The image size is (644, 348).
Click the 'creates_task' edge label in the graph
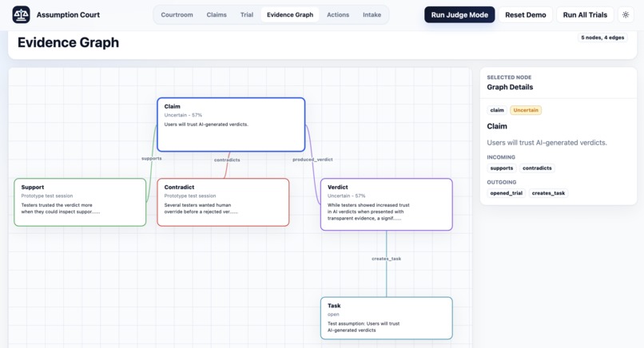(387, 259)
